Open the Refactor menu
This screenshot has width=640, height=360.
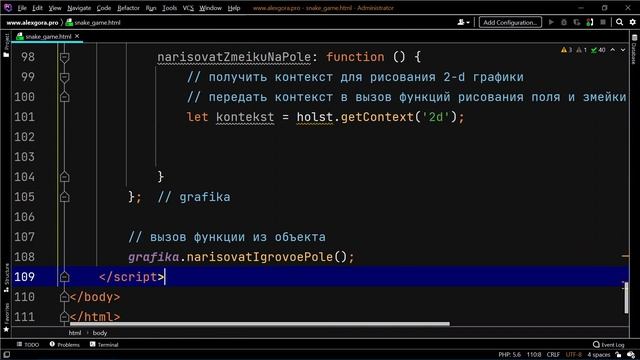[128, 8]
